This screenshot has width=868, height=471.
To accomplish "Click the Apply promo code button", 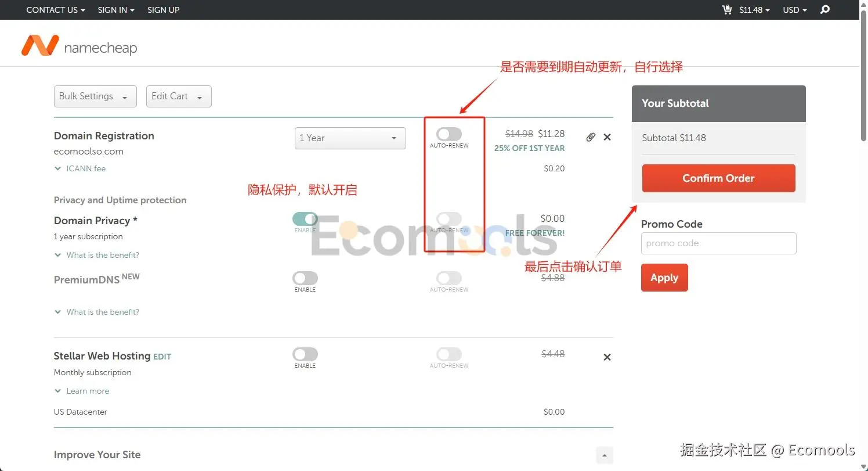I will pos(664,278).
